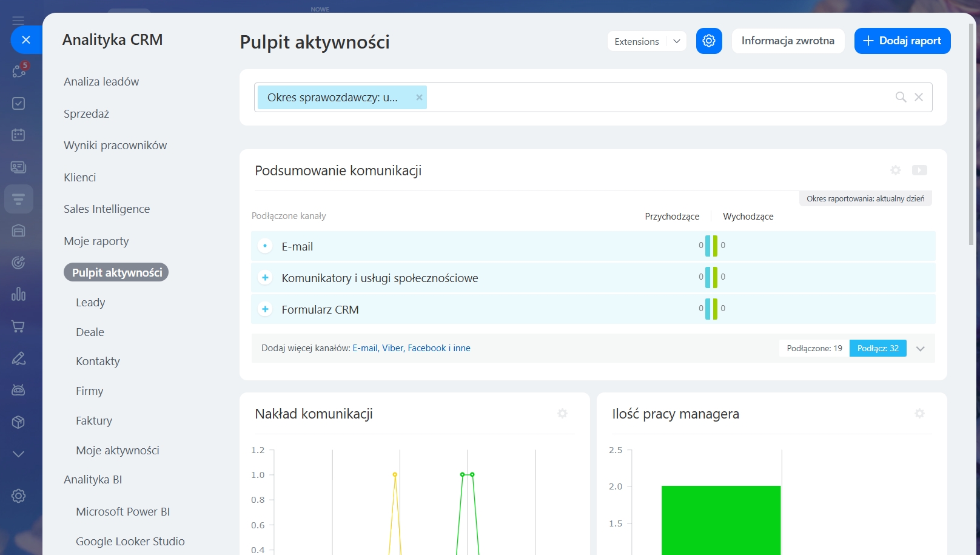Click the Przychodzące column header
Image resolution: width=980 pixels, height=555 pixels.
(x=672, y=217)
